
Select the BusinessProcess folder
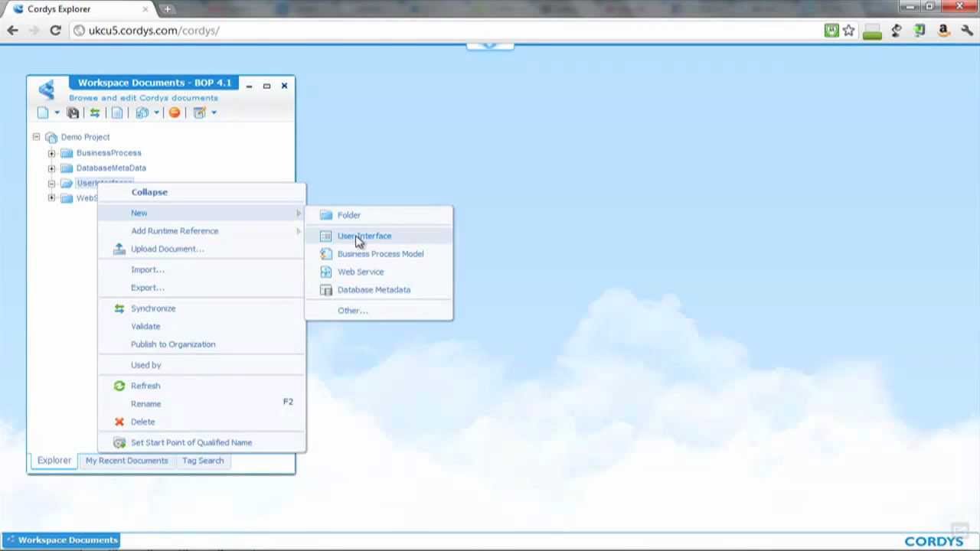(109, 152)
